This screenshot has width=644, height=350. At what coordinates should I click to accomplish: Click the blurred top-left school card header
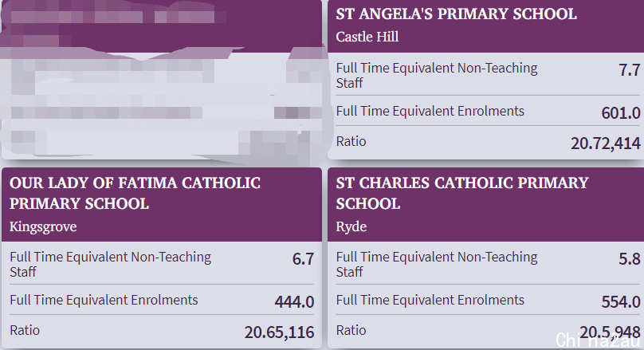162,26
